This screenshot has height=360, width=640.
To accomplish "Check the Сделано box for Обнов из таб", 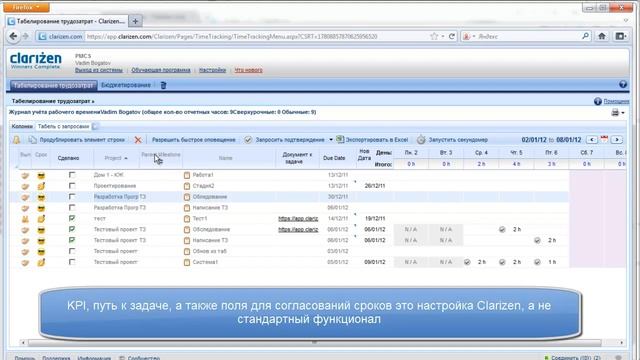I will (72, 251).
